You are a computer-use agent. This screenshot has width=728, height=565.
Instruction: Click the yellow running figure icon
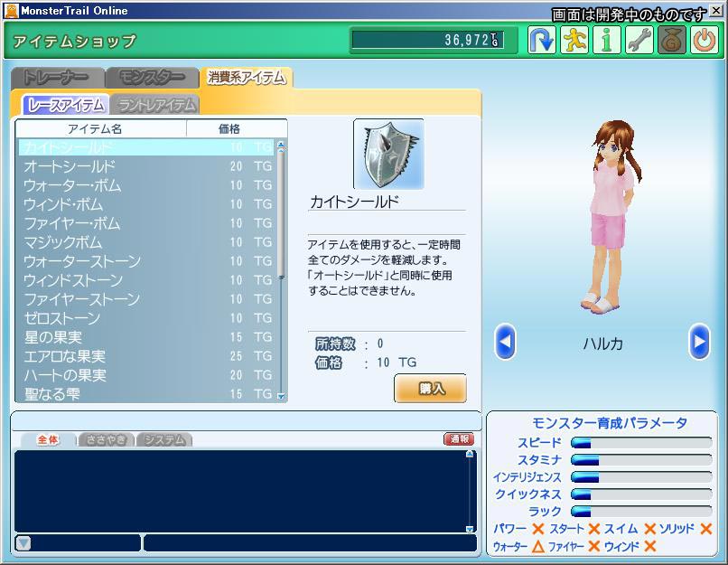[x=574, y=40]
